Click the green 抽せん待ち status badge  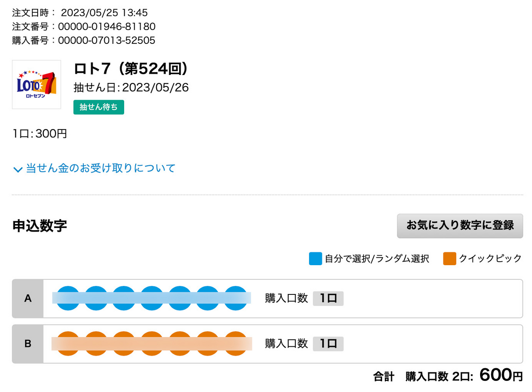click(x=99, y=107)
